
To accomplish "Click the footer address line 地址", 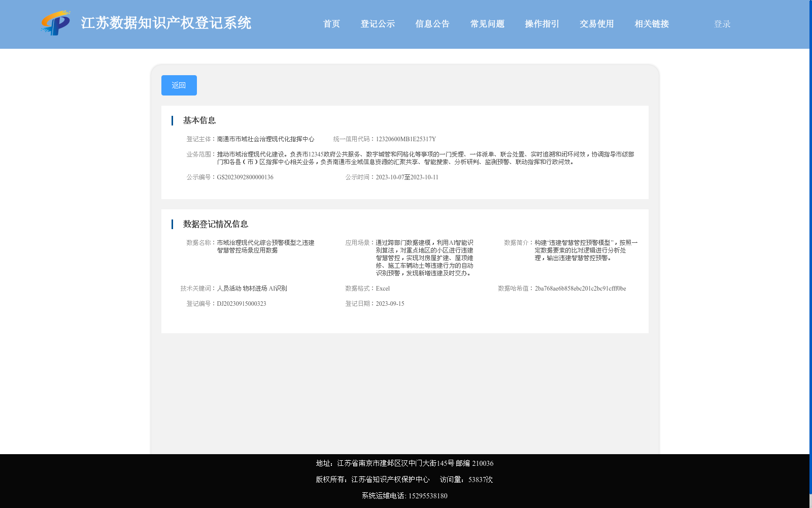I will [404, 463].
